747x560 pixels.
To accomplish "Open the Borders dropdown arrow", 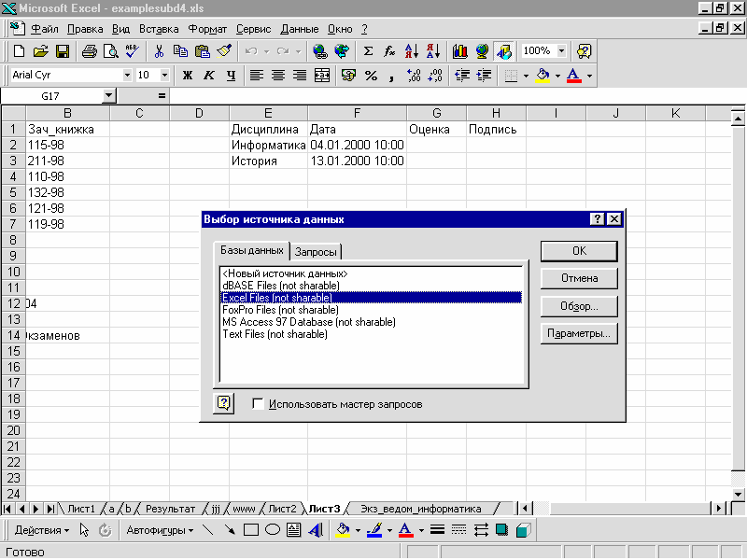I will point(526,76).
